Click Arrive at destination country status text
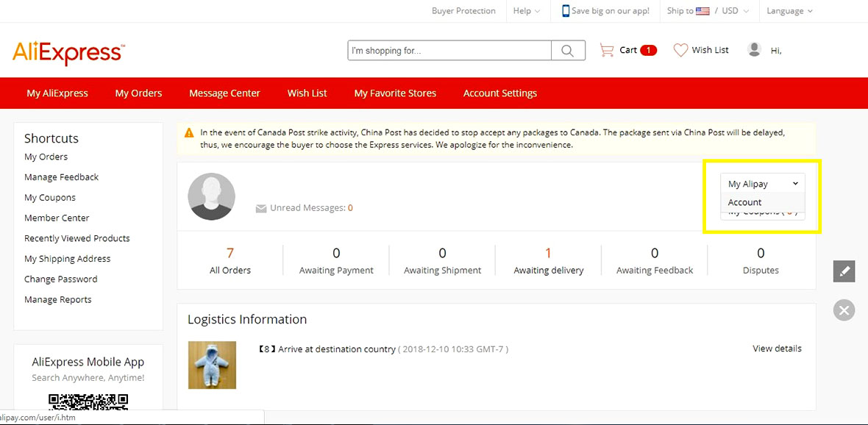Viewport: 868px width, 425px height. (337, 349)
